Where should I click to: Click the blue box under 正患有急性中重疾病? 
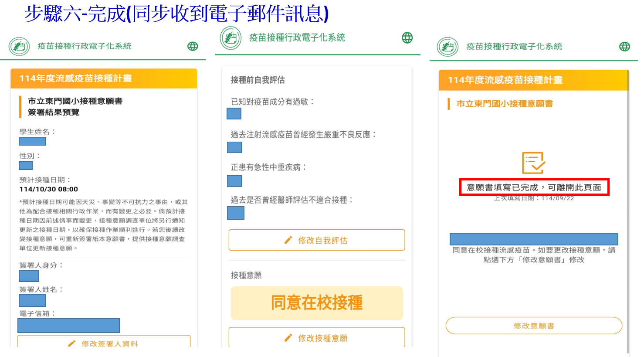click(x=234, y=181)
